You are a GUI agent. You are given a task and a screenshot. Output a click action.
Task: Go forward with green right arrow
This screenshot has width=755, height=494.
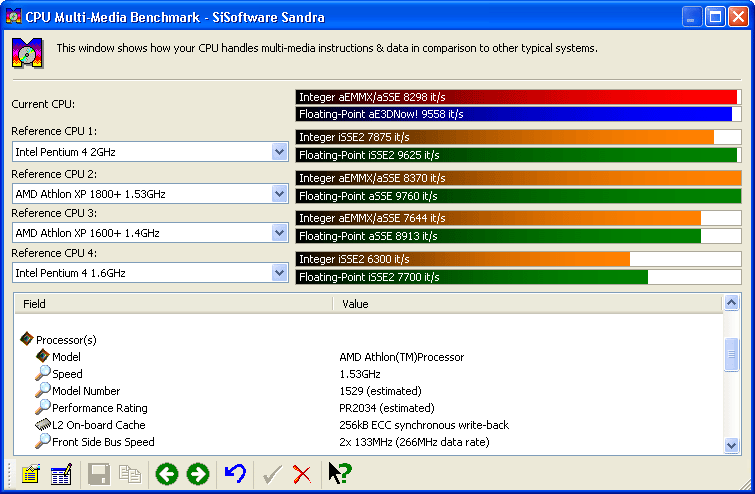click(x=197, y=474)
